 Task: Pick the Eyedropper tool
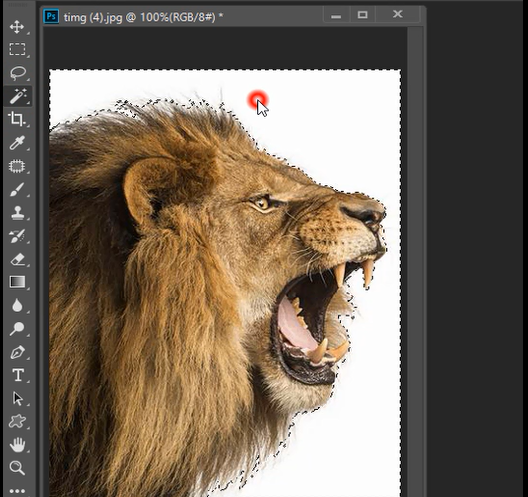[x=17, y=142]
